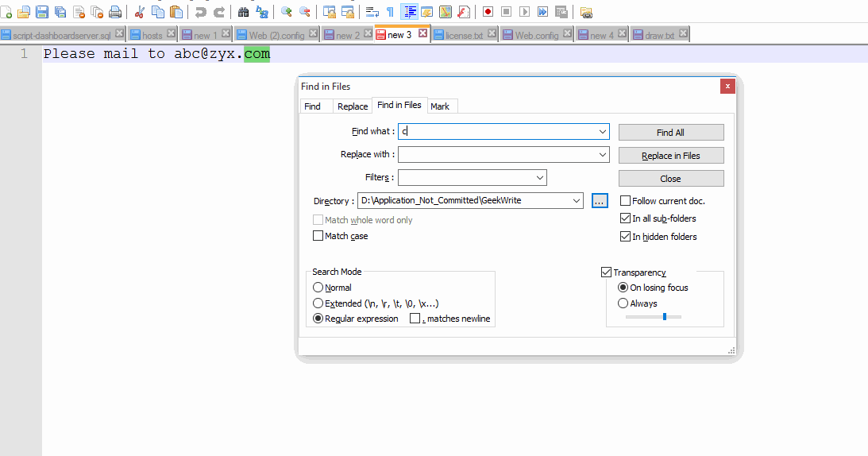Click the Open file toolbar icon

point(24,12)
